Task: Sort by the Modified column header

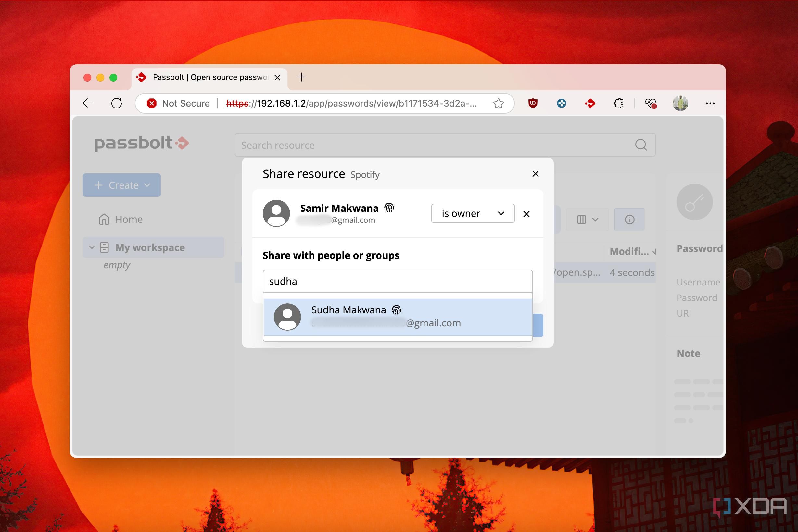Action: [630, 251]
